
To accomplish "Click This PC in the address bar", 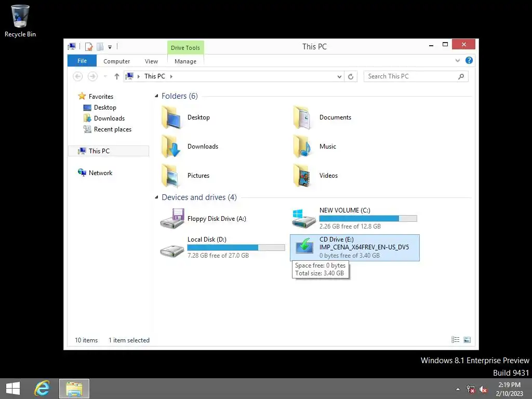I will point(155,76).
